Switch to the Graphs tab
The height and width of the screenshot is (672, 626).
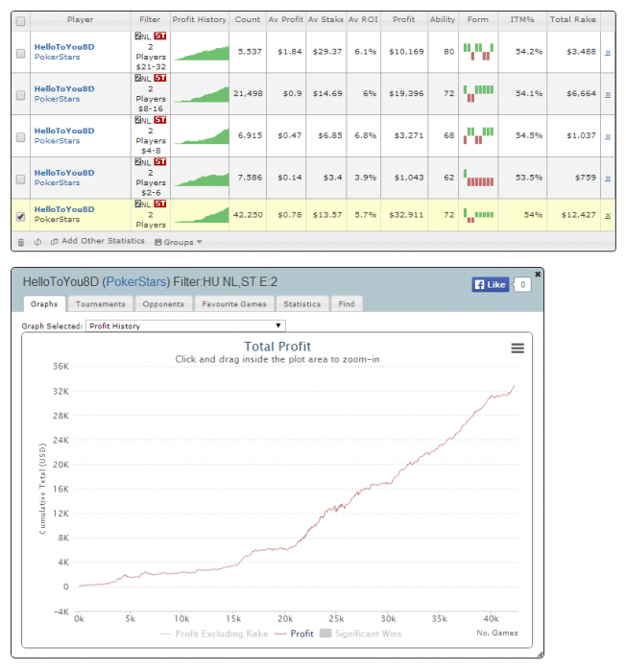(x=44, y=304)
